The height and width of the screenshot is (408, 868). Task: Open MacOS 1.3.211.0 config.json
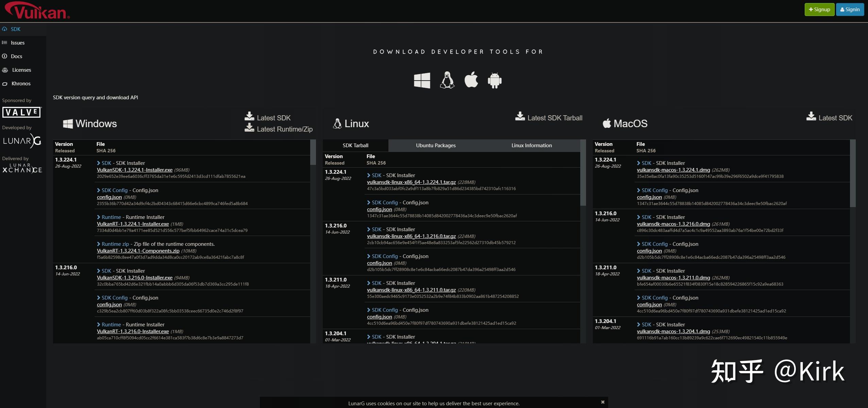pos(649,305)
